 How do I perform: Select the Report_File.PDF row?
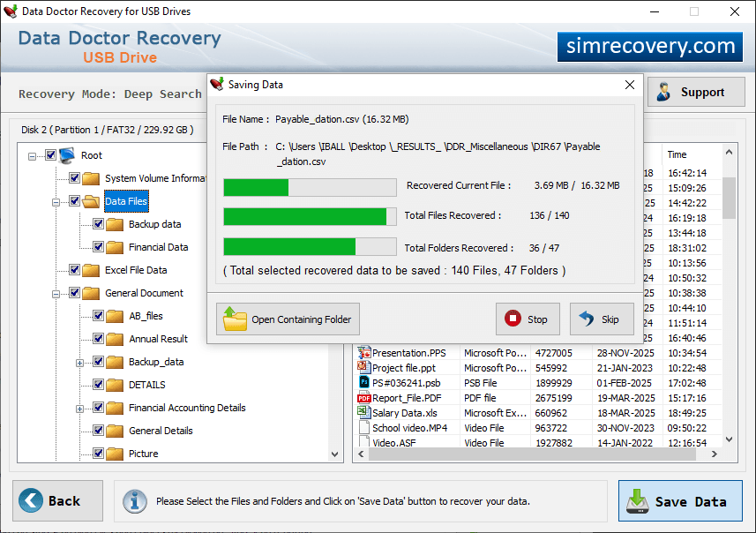tap(539, 398)
